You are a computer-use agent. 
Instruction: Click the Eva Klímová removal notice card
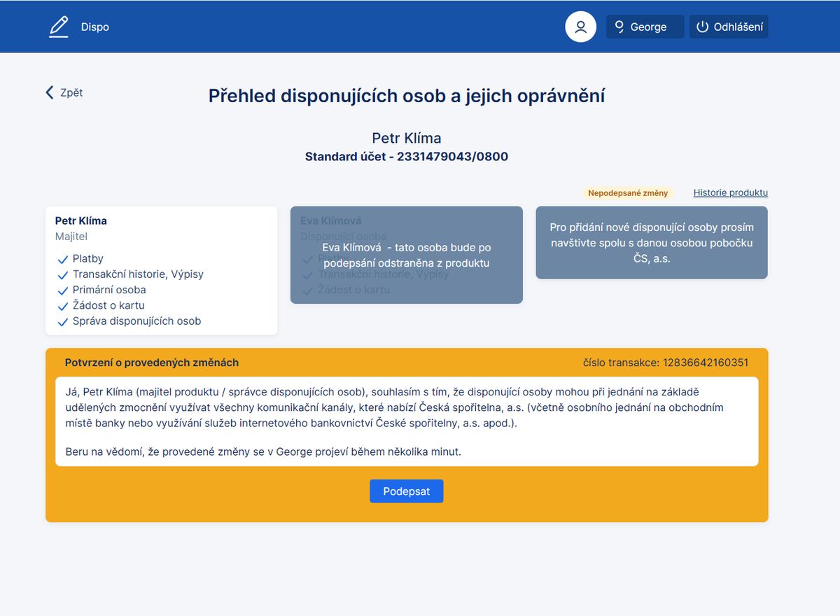407,255
